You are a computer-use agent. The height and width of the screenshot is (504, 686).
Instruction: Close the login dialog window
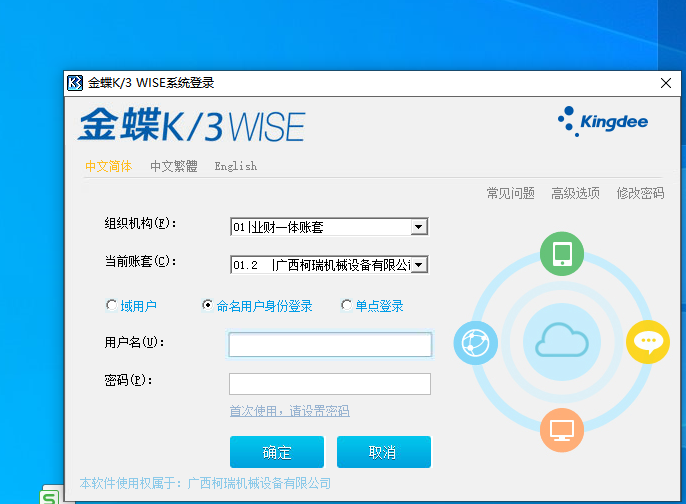click(x=666, y=83)
